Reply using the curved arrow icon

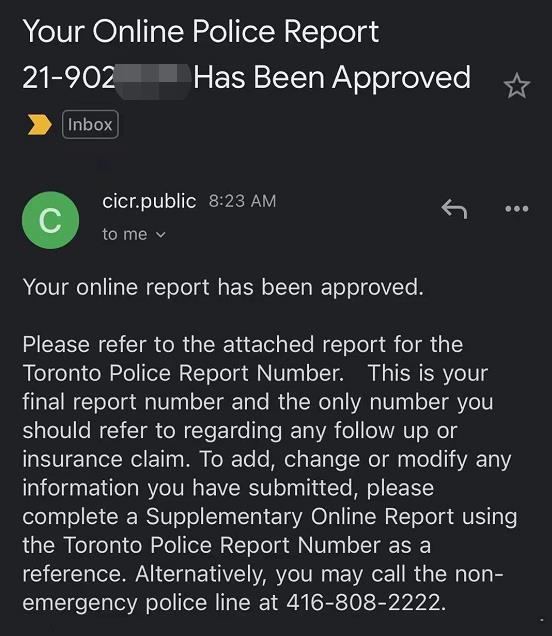click(454, 209)
